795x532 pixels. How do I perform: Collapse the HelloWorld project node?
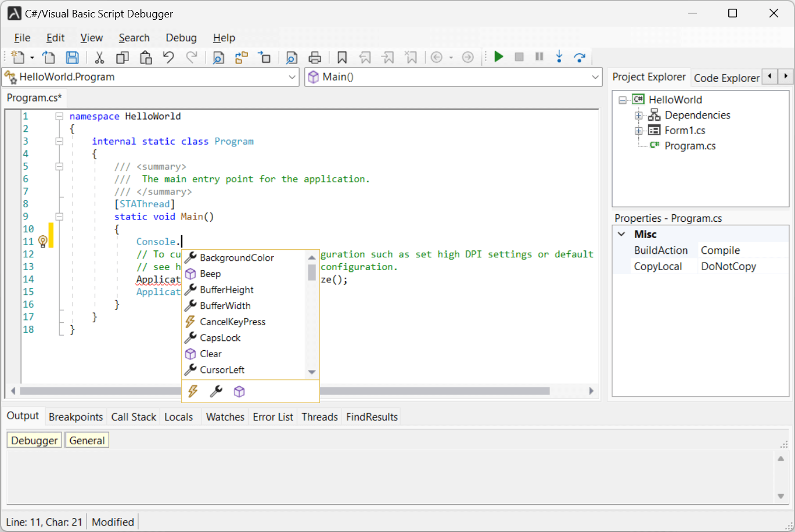click(x=622, y=99)
